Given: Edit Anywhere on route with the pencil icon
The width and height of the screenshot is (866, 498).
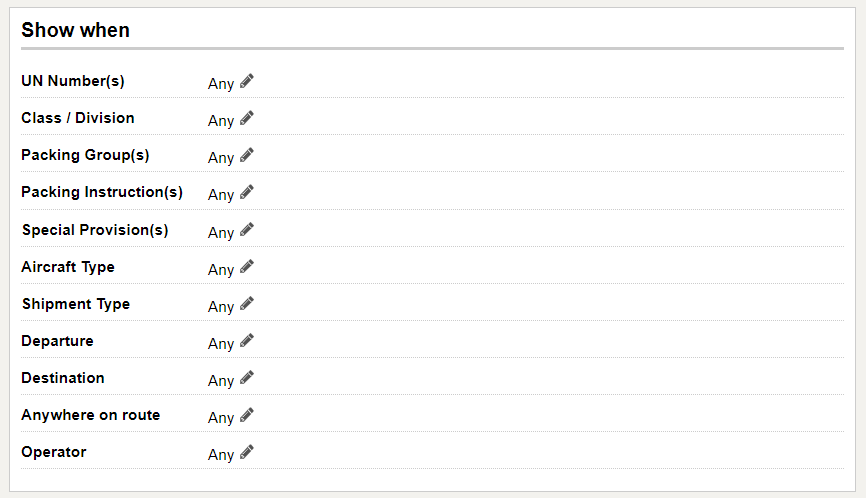Looking at the screenshot, I should point(247,415).
